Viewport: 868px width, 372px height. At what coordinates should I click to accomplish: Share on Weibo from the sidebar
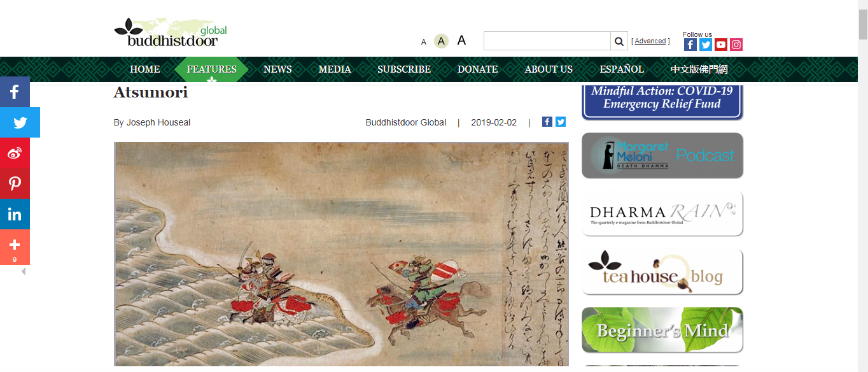[x=15, y=153]
